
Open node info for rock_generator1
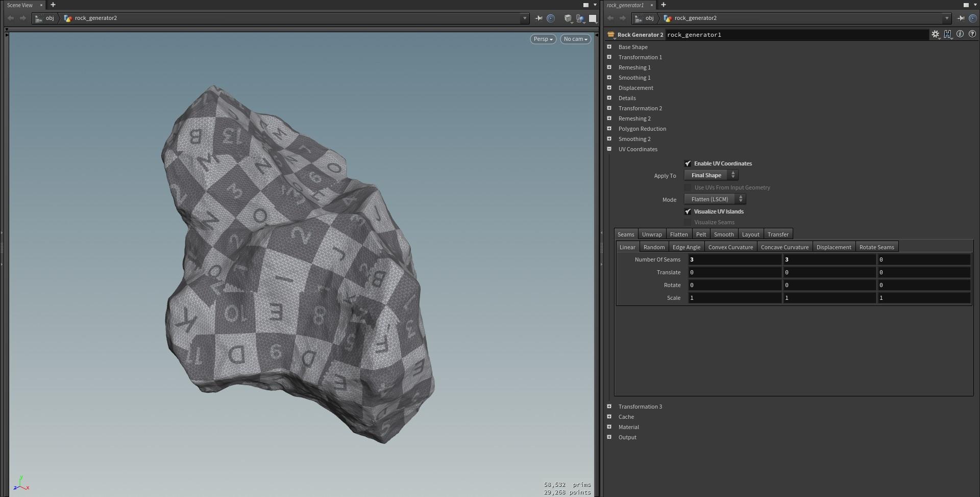961,34
